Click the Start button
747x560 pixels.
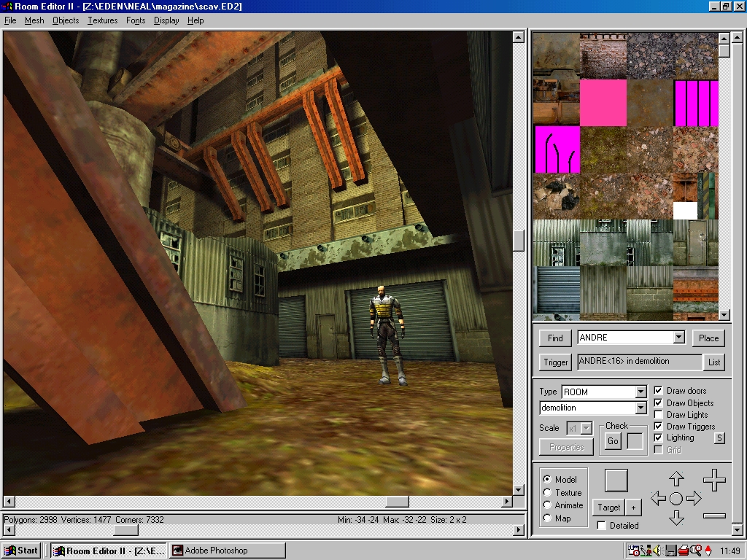[21, 551]
